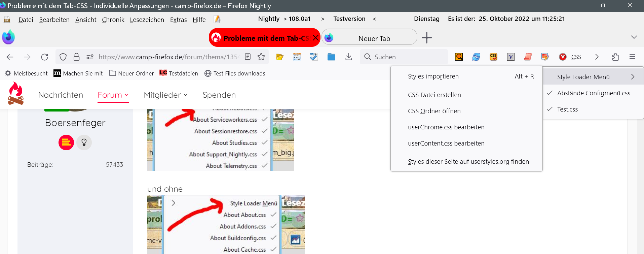Open the Lesezeichen menu
Viewport: 644px width, 254px height.
[x=147, y=20]
